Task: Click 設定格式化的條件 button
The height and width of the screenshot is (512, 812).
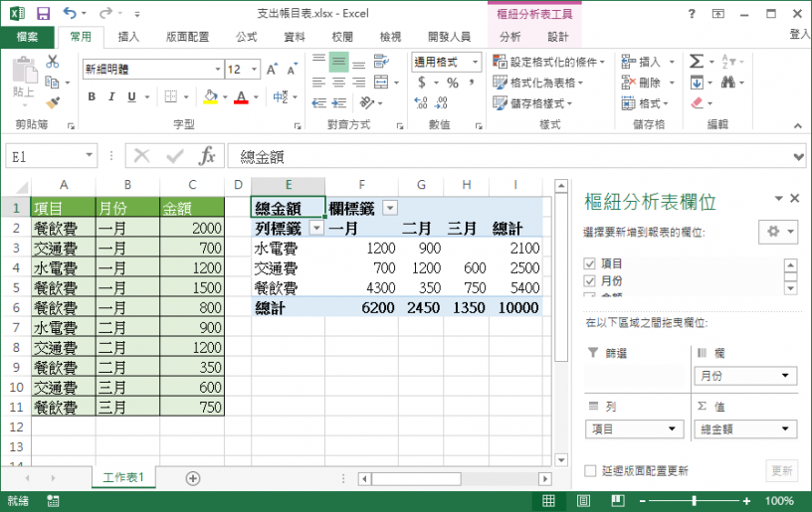Action: (x=548, y=62)
